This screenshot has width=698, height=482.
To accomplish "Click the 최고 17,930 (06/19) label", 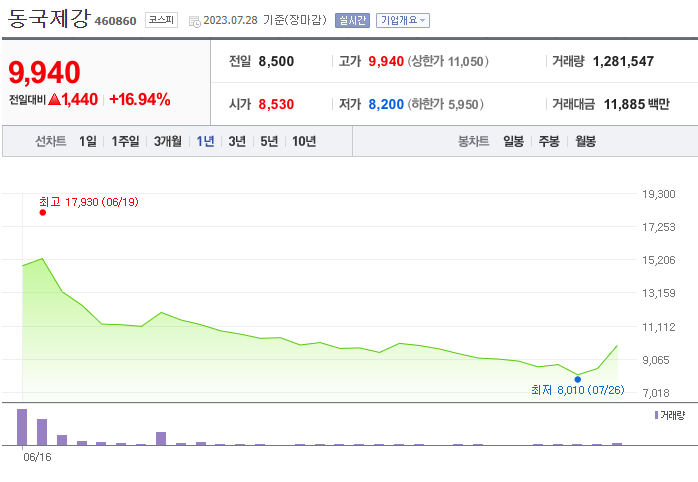I will (89, 202).
